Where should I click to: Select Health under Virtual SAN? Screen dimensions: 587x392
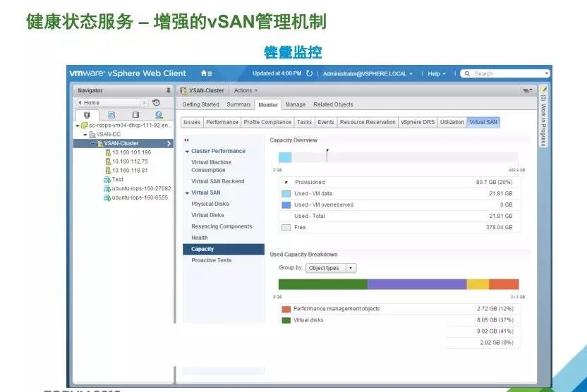pyautogui.click(x=200, y=238)
